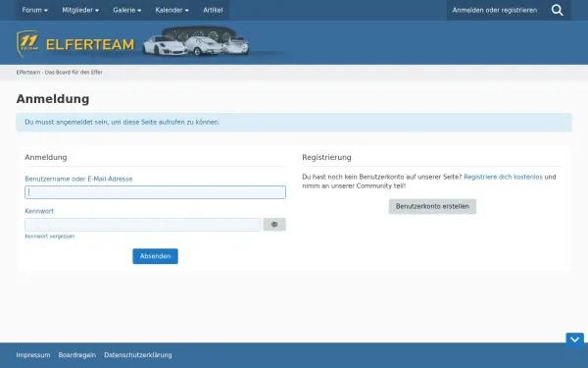Open the Boardregeln footer link

[x=76, y=355]
